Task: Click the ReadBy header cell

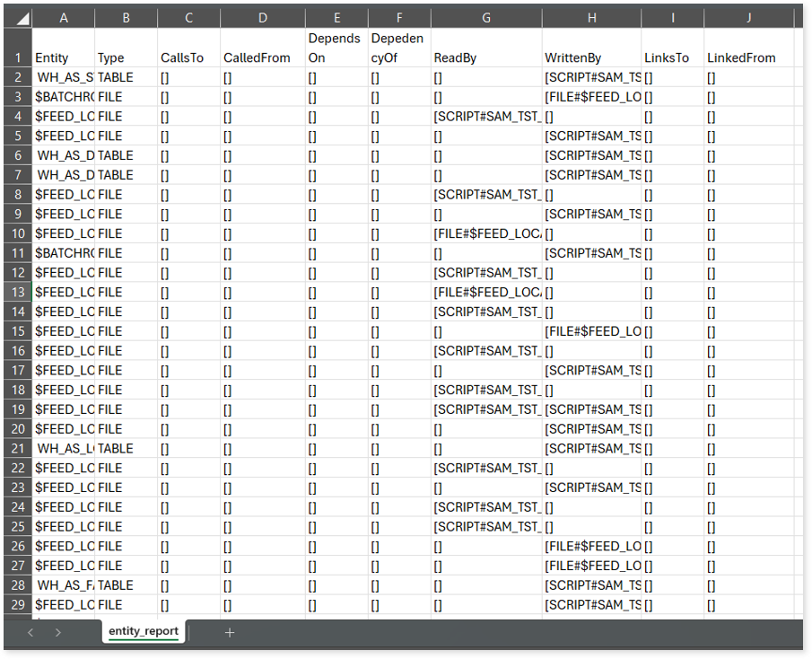Action: pyautogui.click(x=485, y=57)
